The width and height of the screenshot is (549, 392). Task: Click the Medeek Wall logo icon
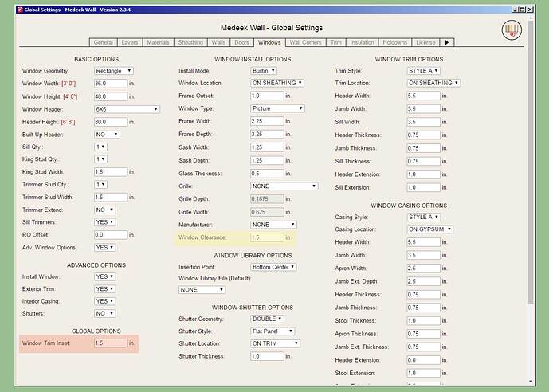click(512, 30)
